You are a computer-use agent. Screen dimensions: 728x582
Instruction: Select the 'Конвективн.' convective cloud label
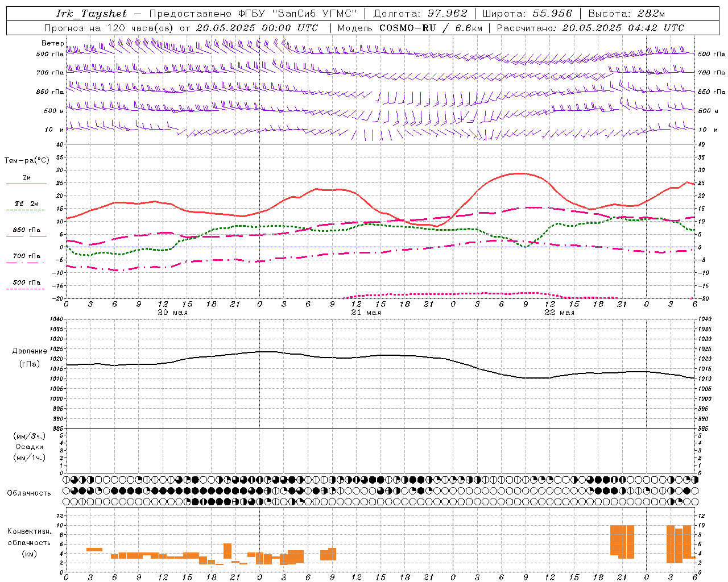coord(29,531)
